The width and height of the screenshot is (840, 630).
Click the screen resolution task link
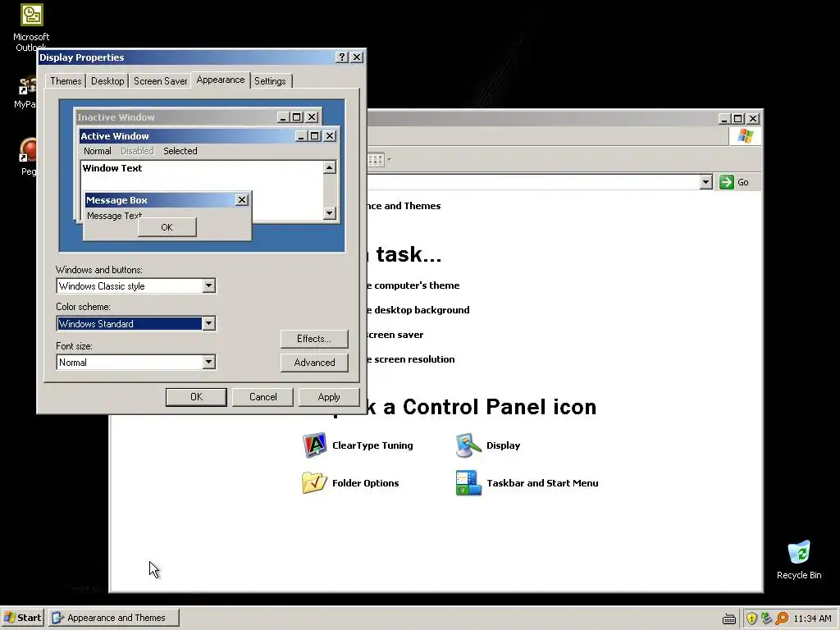(x=411, y=359)
